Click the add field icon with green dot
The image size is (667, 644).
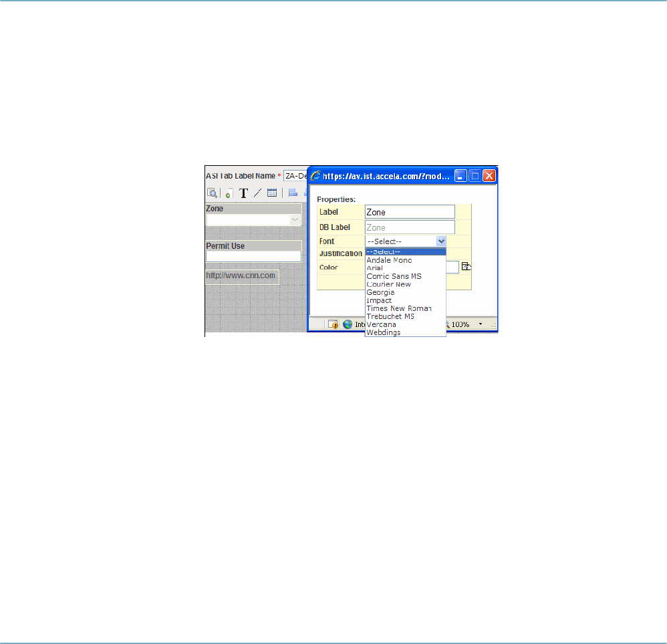[x=229, y=193]
